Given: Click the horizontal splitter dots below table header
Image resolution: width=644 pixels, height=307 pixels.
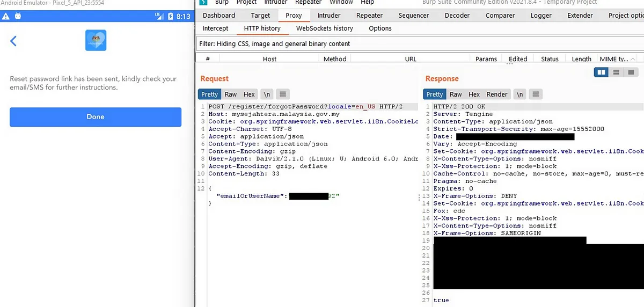Looking at the screenshot, I should click(509, 63).
